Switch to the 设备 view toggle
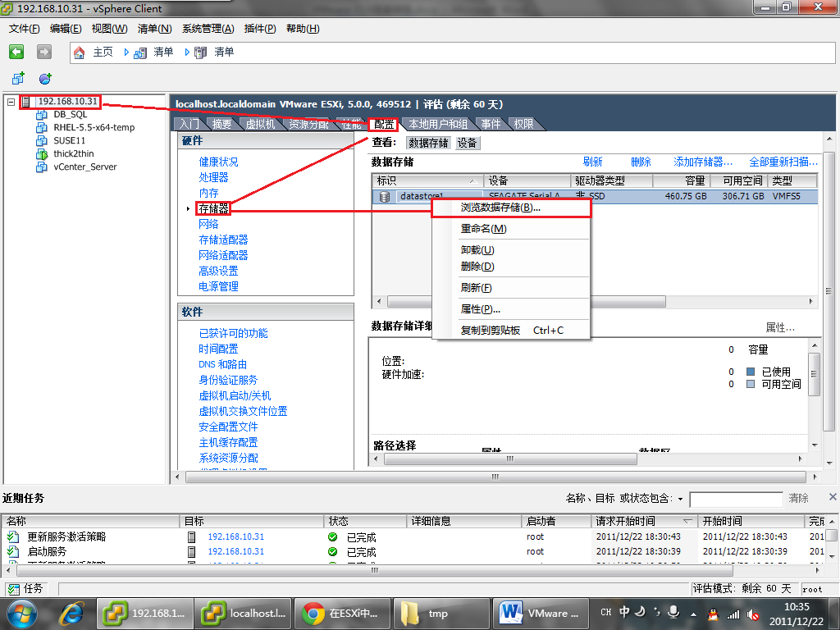This screenshot has height=630, width=840. pos(468,143)
